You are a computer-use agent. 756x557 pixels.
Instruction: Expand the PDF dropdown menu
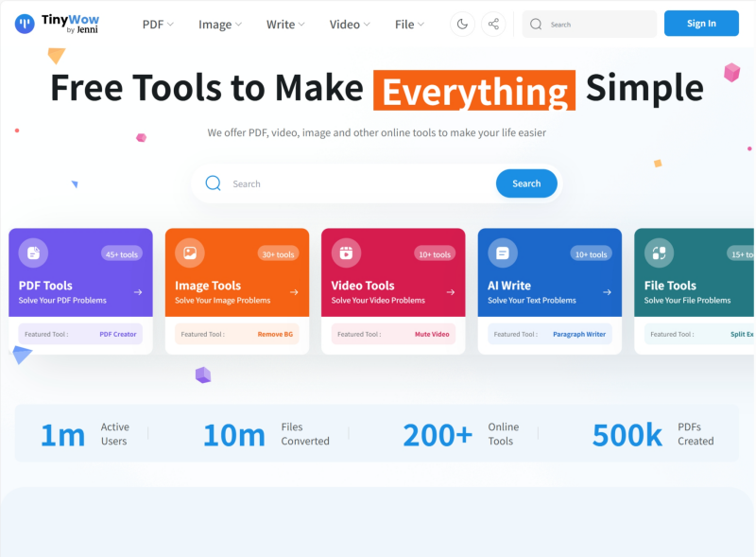[158, 25]
